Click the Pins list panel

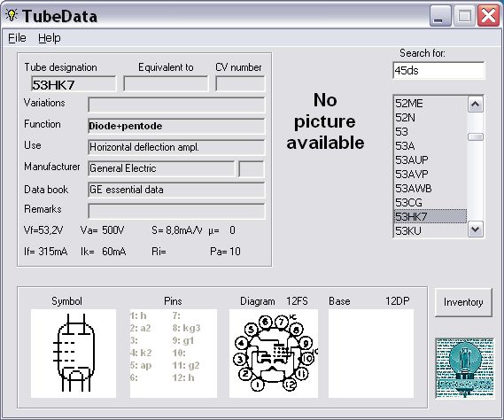tap(174, 354)
